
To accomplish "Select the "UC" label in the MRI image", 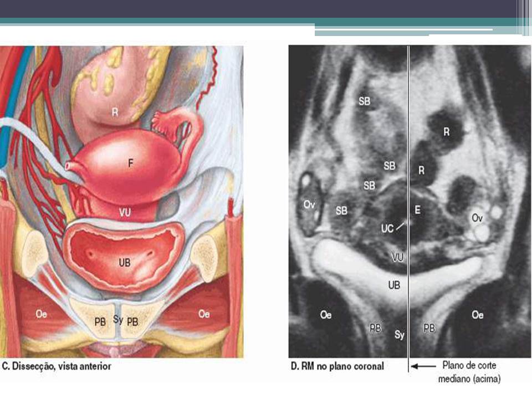I will pos(387,229).
